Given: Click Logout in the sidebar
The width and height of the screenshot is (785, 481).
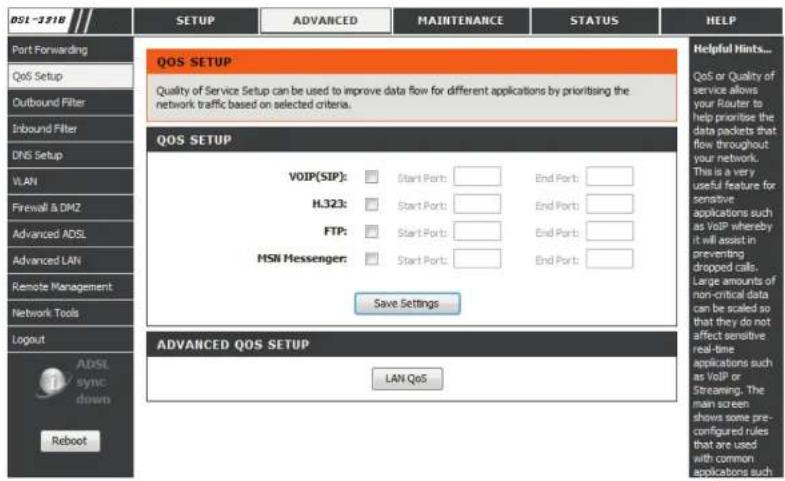Looking at the screenshot, I should click(x=71, y=339).
